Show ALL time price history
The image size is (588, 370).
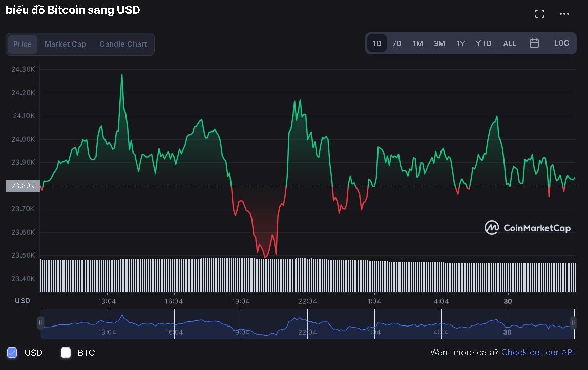pos(509,43)
